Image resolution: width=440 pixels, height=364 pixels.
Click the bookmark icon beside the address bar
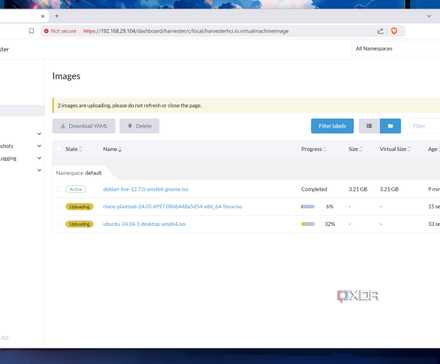[31, 31]
